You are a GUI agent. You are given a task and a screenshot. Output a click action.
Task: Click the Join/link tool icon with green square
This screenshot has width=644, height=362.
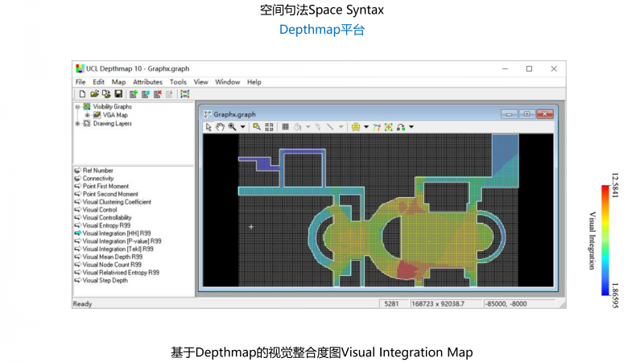click(401, 127)
